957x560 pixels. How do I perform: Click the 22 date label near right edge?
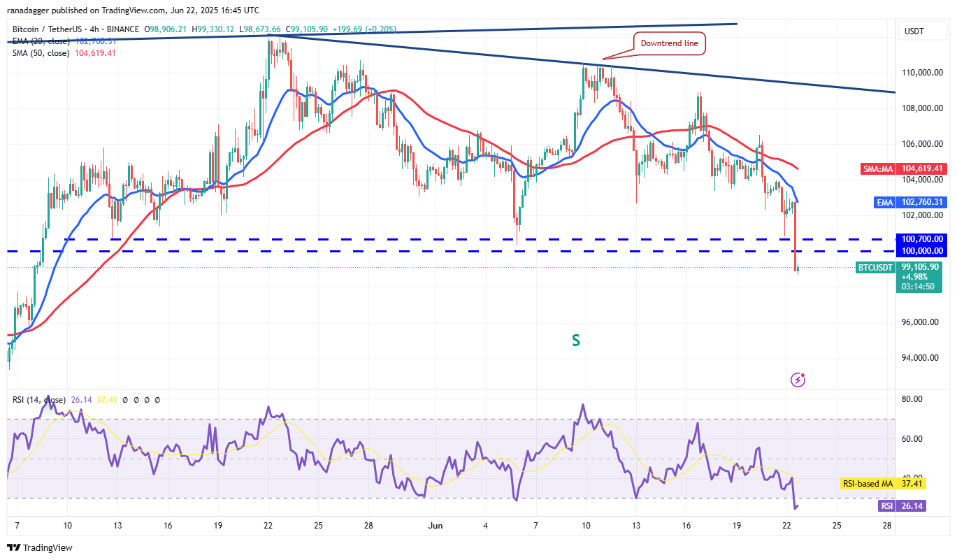tap(787, 526)
